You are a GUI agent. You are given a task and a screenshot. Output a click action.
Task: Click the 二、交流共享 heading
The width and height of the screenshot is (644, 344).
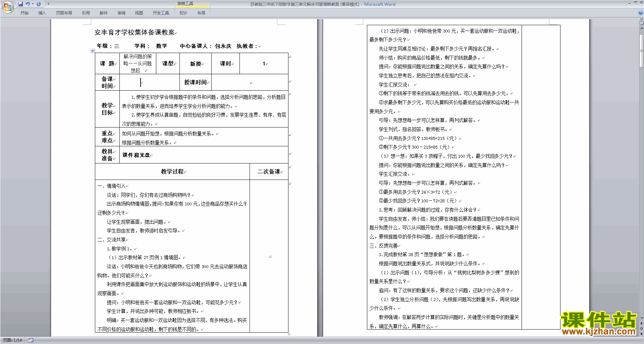111,240
